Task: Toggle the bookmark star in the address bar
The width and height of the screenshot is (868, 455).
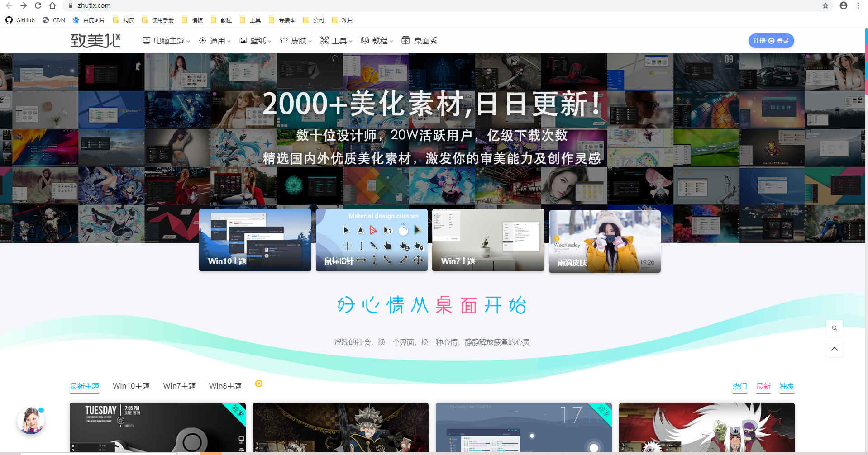Action: (x=825, y=5)
